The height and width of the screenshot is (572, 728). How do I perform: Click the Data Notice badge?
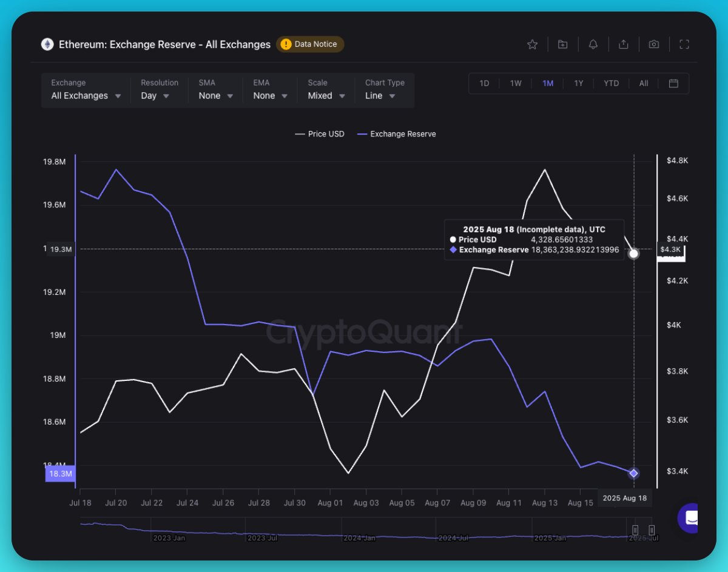(310, 44)
